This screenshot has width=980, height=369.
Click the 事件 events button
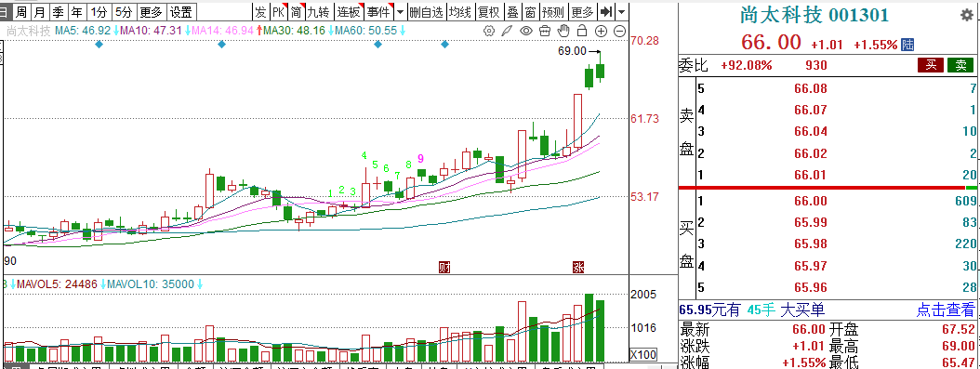(x=378, y=11)
